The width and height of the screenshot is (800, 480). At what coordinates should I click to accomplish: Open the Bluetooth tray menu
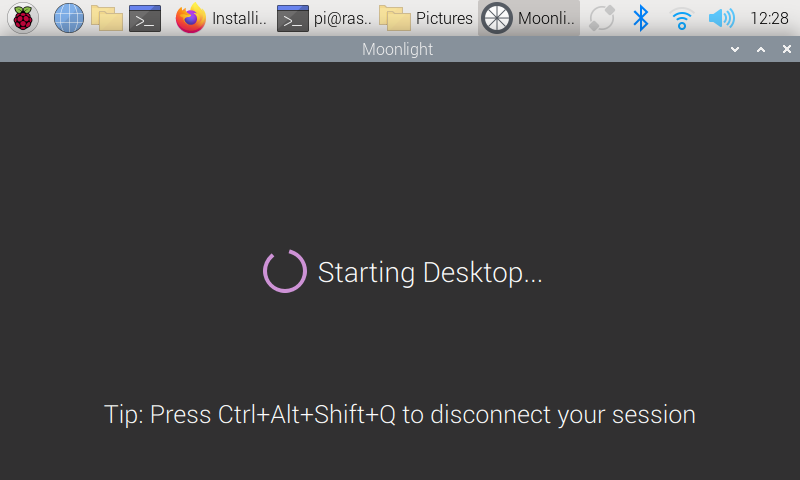642,18
